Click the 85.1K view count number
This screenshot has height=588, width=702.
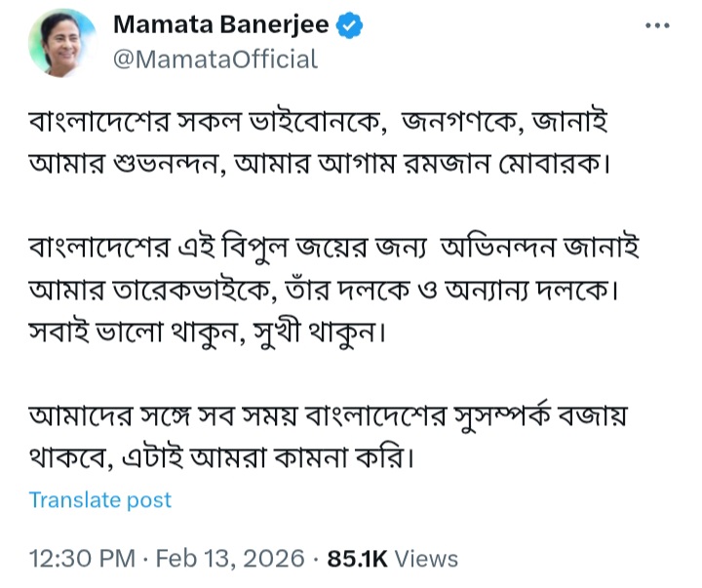coord(357,559)
